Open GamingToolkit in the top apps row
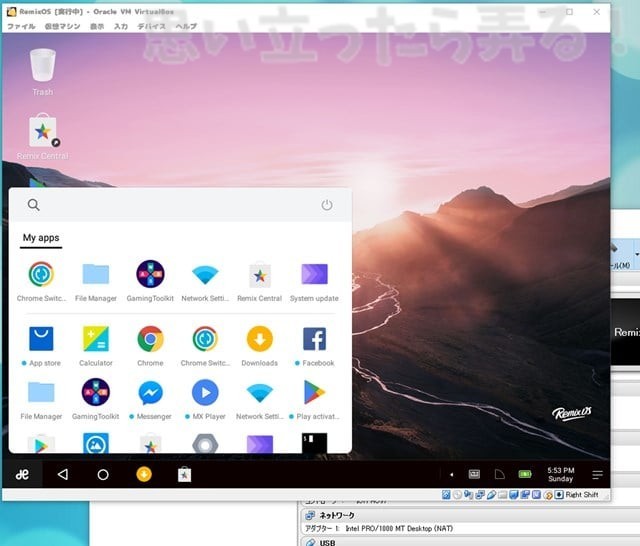 point(150,281)
